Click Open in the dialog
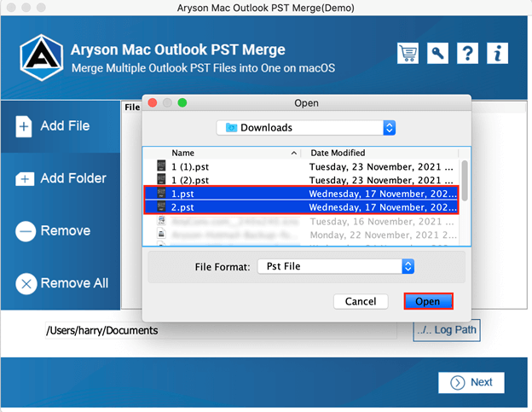The height and width of the screenshot is (412, 532). [x=428, y=301]
